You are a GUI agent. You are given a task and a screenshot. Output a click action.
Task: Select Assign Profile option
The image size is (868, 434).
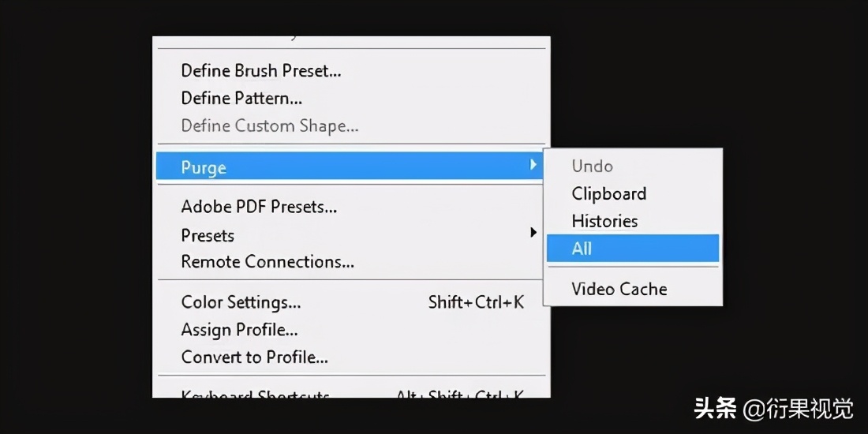coord(239,330)
